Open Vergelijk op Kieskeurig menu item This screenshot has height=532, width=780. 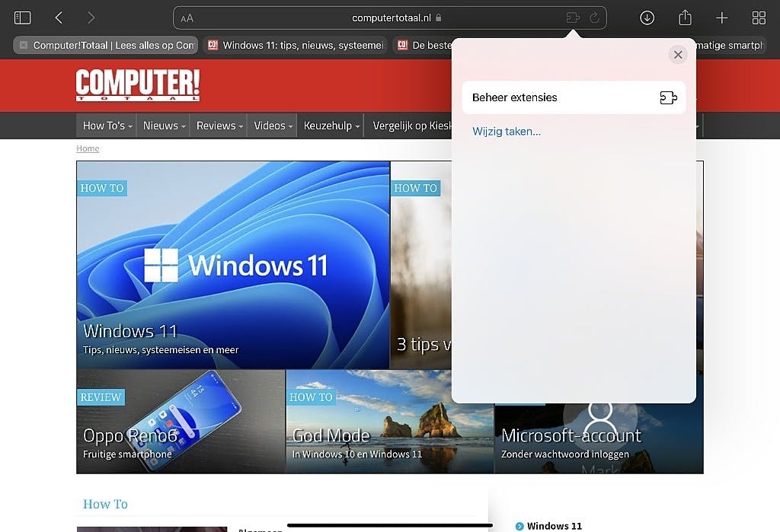(412, 126)
